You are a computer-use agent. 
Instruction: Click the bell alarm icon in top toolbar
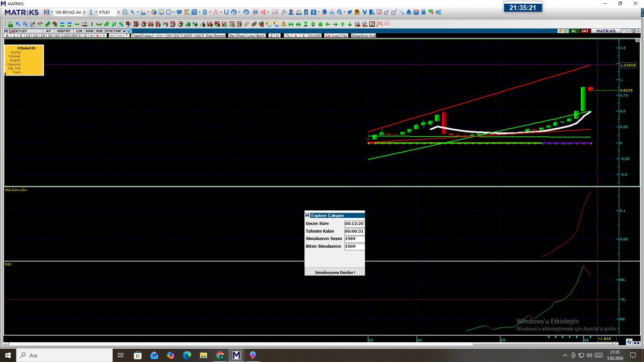click(408, 12)
